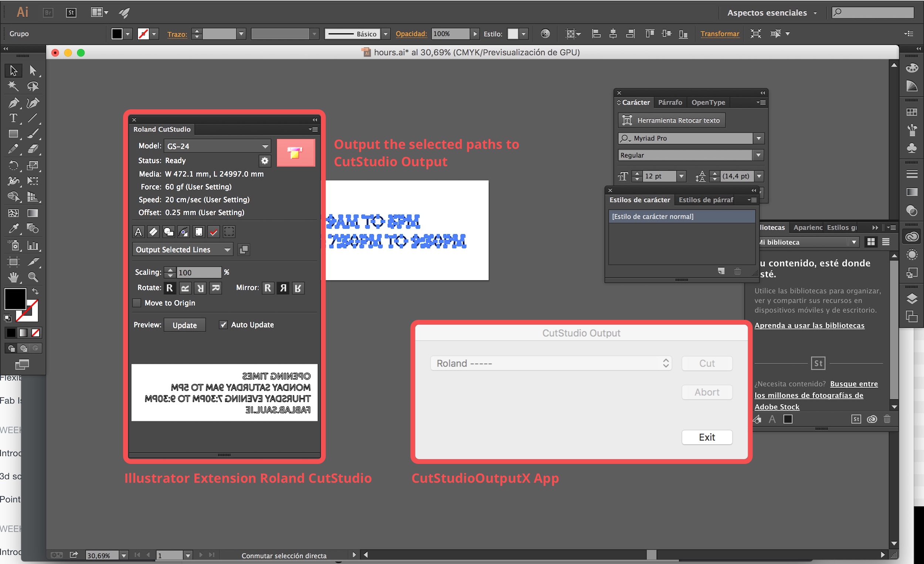The image size is (924, 564).
Task: Click the search field in top bar
Action: click(x=873, y=13)
